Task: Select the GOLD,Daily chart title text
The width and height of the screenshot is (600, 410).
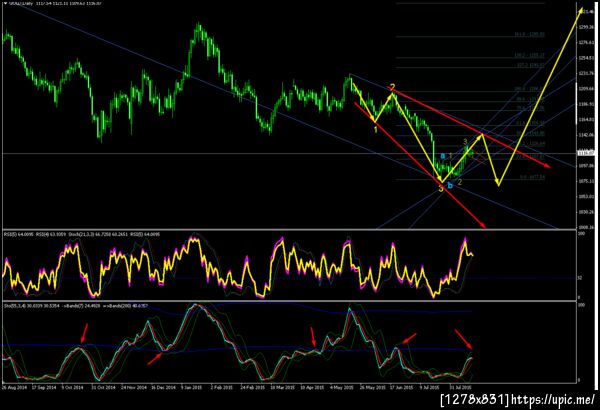Action: pyautogui.click(x=19, y=3)
